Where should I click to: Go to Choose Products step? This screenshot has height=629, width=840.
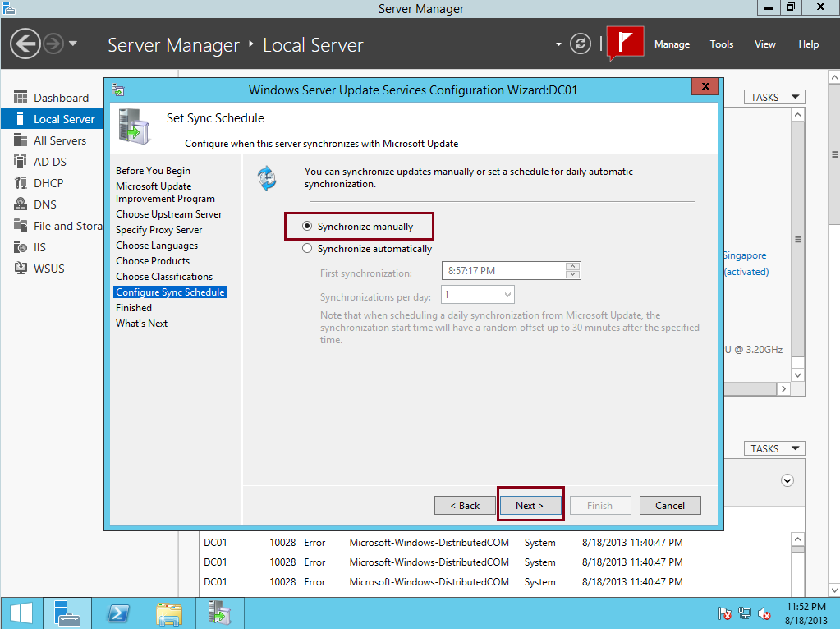[153, 261]
